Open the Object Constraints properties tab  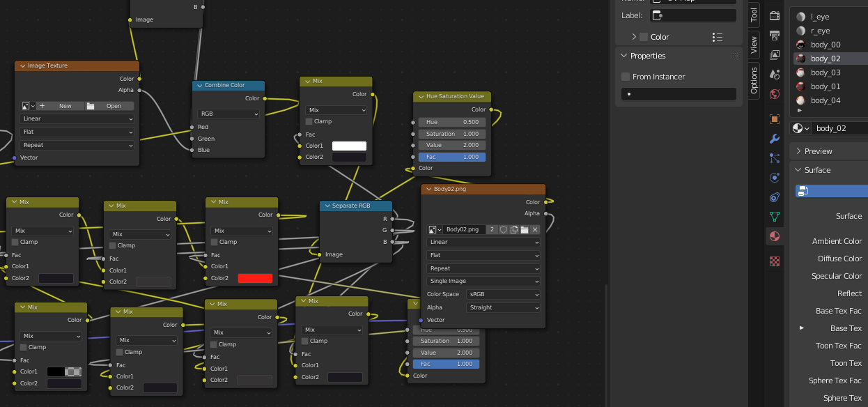tap(775, 197)
